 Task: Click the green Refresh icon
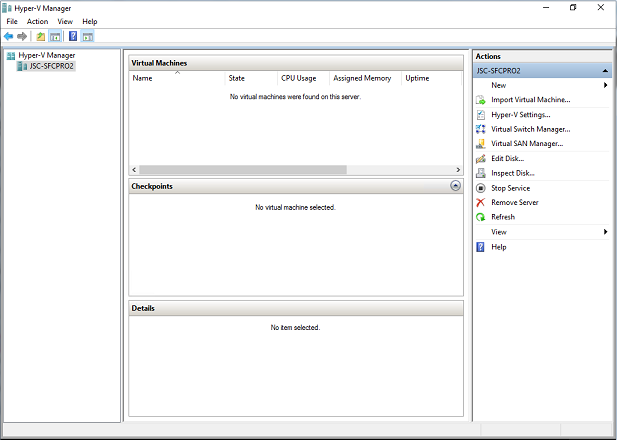pyautogui.click(x=480, y=217)
